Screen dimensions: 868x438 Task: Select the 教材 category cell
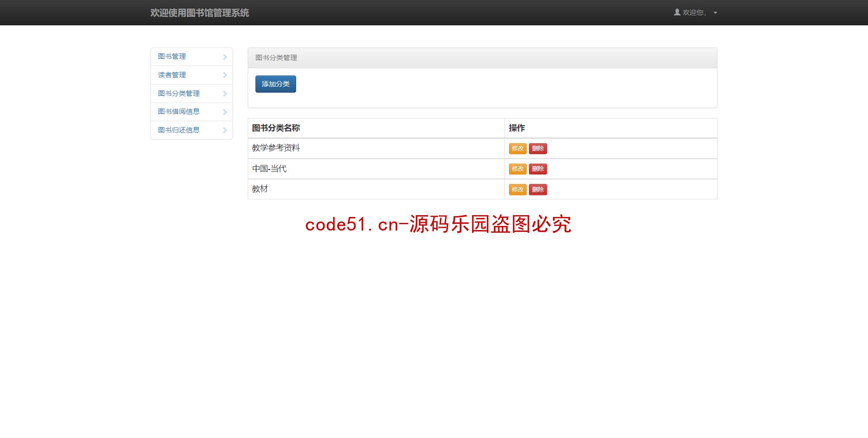click(x=376, y=189)
